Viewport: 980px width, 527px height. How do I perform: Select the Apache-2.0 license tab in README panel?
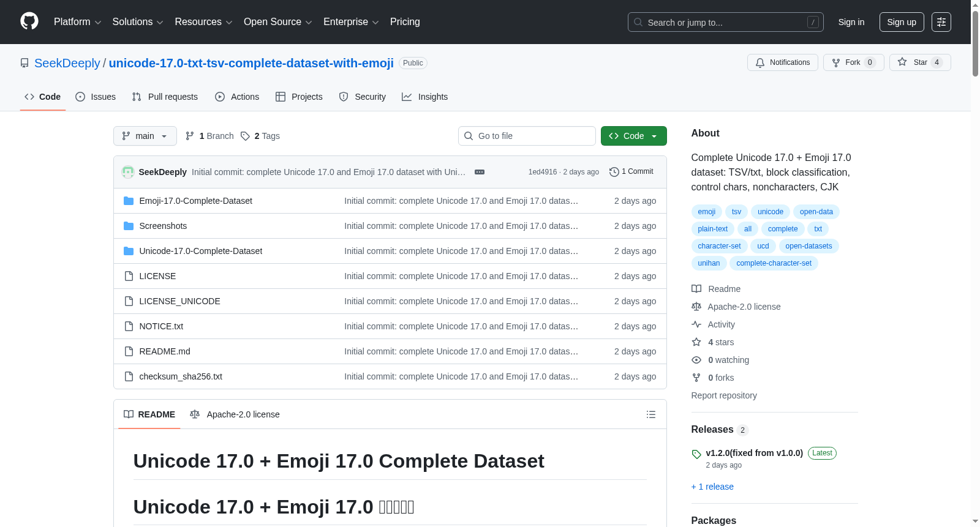point(235,414)
